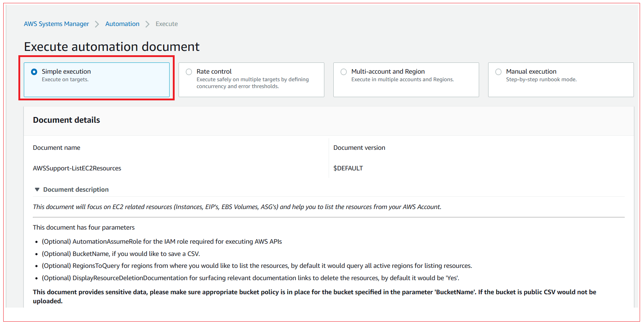Open the AWS Systems Manager breadcrumb link

coord(56,23)
